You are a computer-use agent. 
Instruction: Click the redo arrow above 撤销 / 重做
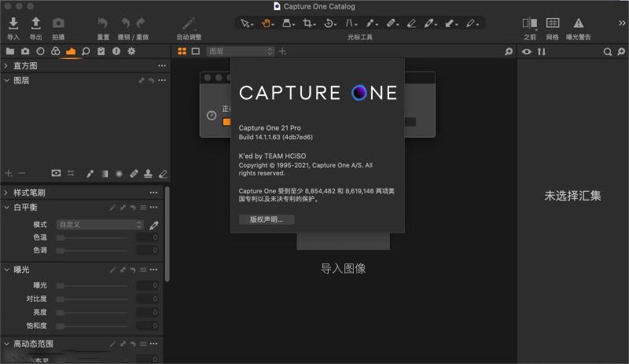click(141, 23)
